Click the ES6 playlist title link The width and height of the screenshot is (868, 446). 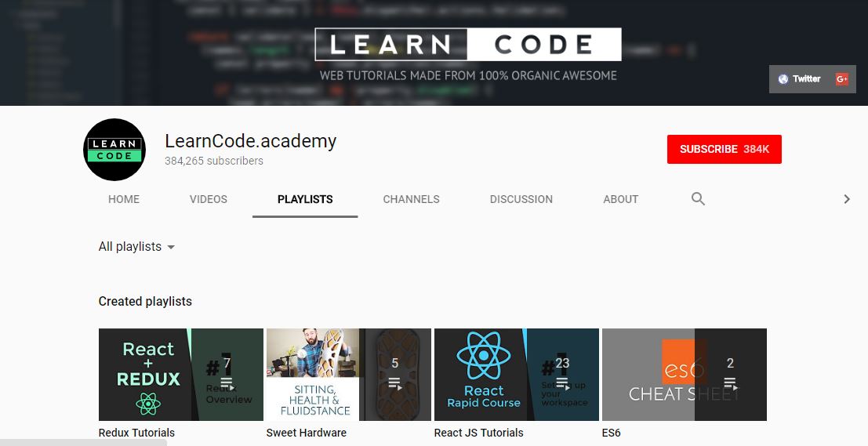click(611, 433)
